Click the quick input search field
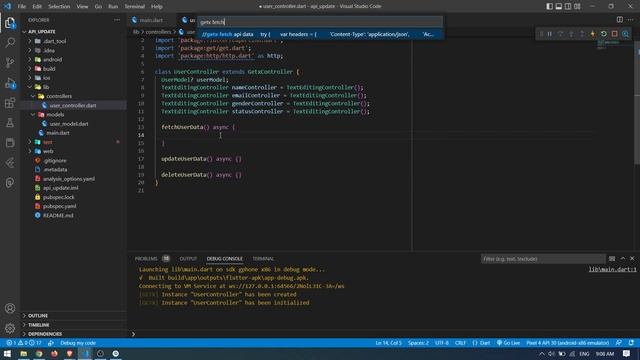The width and height of the screenshot is (640, 360). (x=320, y=22)
